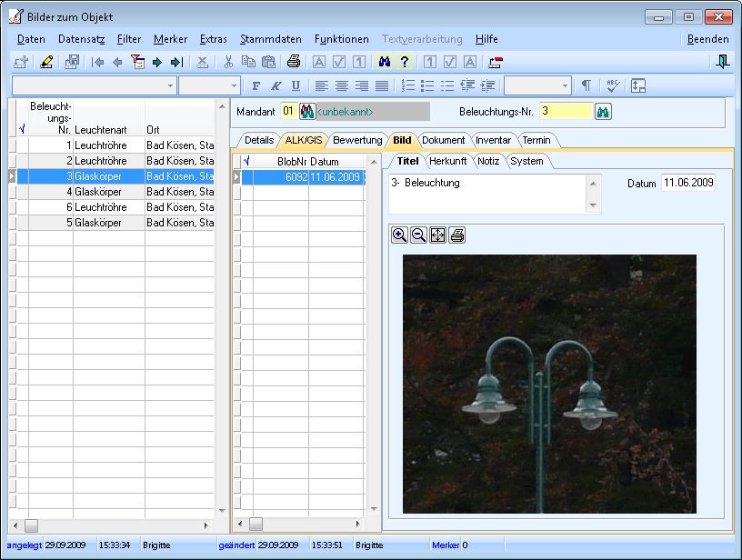
Task: Align text left
Action: pyautogui.click(x=322, y=85)
